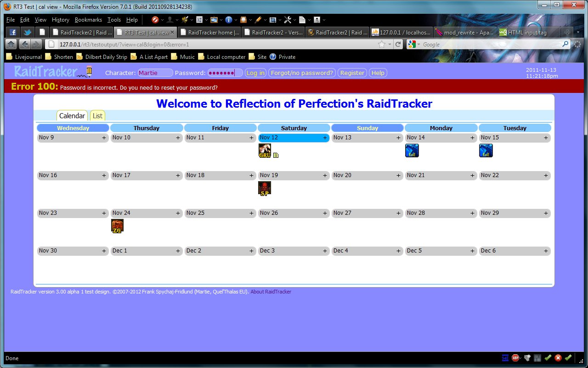Expand the Livejournal bookmark folder
The height and width of the screenshot is (368, 588).
click(x=23, y=57)
